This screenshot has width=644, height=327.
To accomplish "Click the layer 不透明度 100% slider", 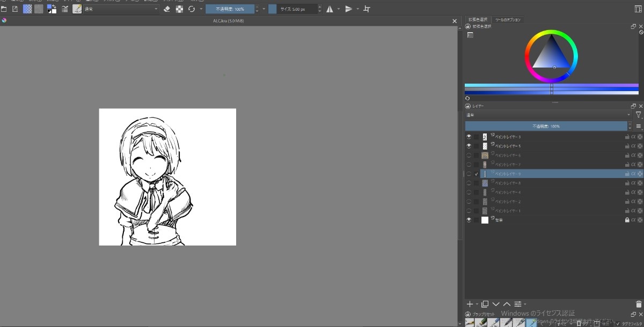I will (546, 126).
